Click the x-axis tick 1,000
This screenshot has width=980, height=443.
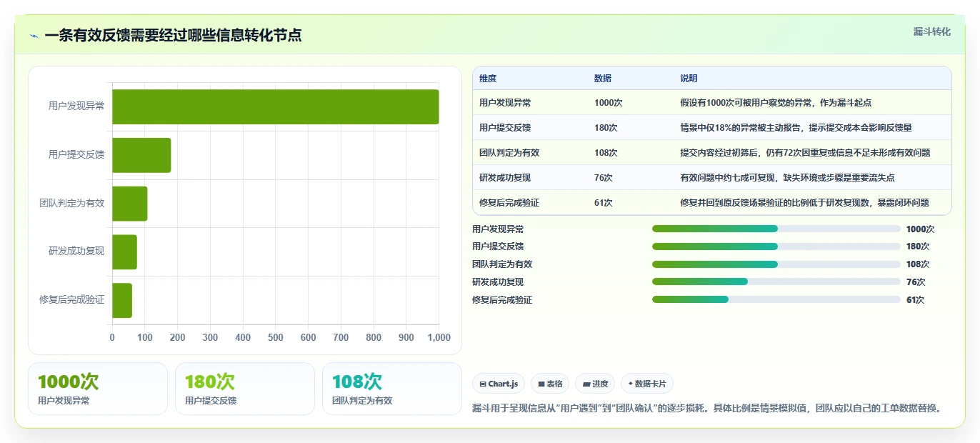439,337
